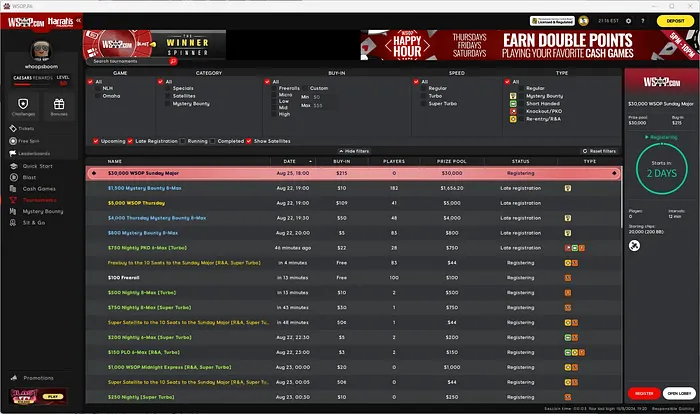Viewport: 700px width, 414px height.
Task: Toggle the Late Registration checkbox
Action: (130, 141)
